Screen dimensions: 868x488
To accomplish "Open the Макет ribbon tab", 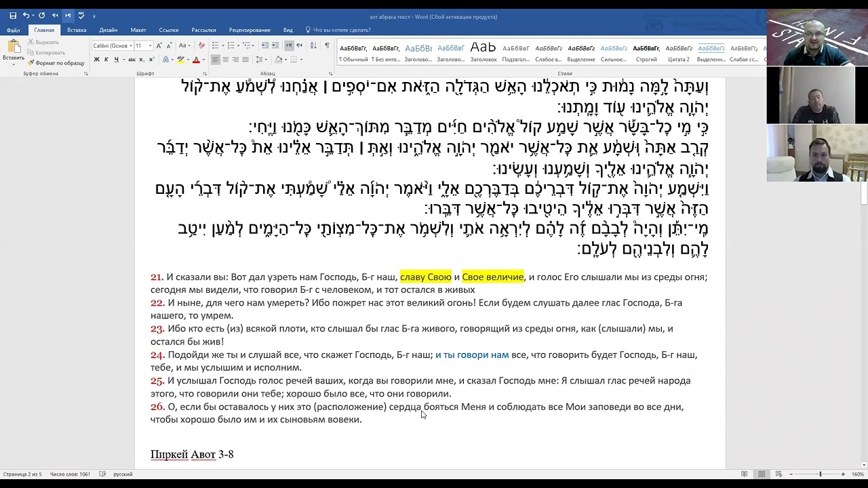I will coord(138,30).
